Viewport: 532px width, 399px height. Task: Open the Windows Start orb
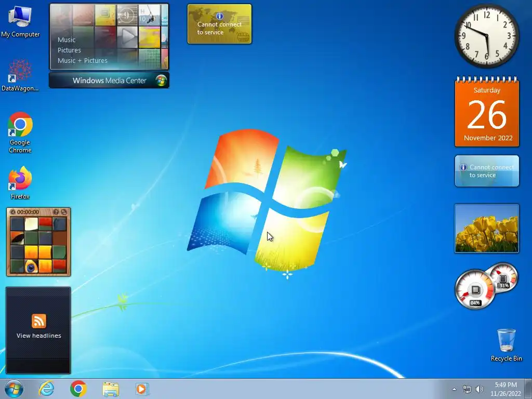pyautogui.click(x=14, y=389)
